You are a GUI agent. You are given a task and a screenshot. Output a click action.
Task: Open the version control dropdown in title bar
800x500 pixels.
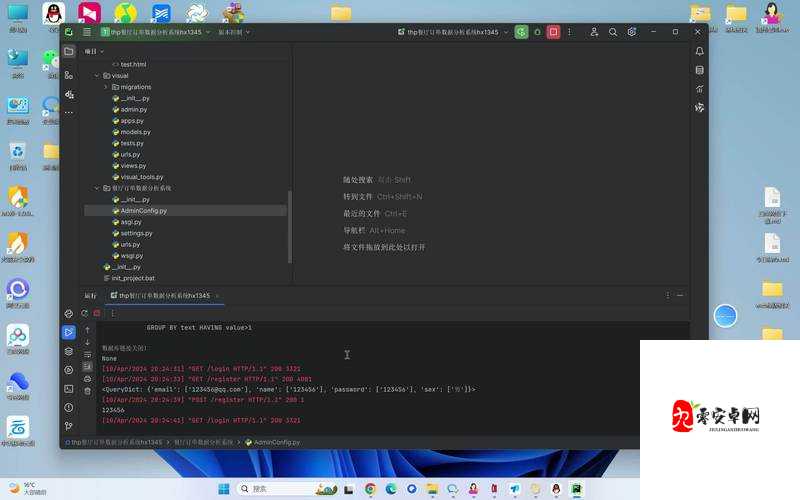(234, 32)
